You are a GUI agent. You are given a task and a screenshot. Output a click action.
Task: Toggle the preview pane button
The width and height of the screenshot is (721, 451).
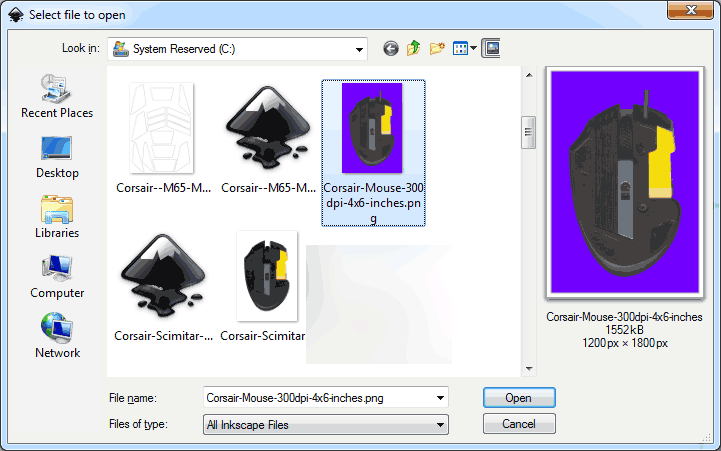pos(492,48)
